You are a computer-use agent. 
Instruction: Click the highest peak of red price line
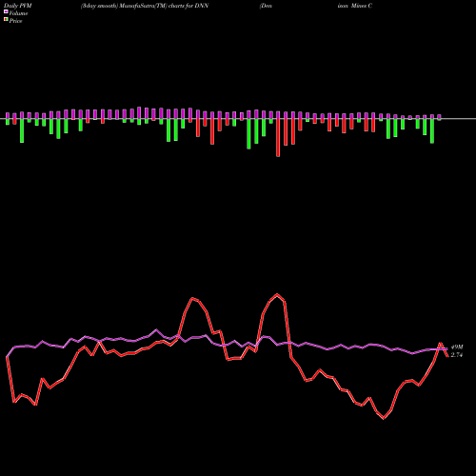[x=277, y=294]
